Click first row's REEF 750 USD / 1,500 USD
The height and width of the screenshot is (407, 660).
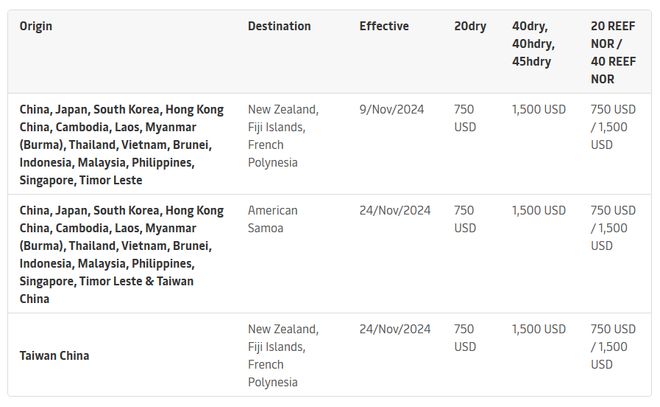click(x=613, y=126)
